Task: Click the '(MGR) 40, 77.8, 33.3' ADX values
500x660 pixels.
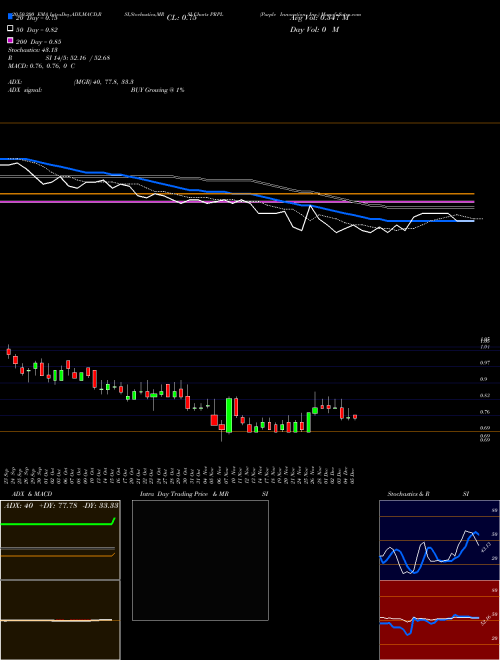Action: [x=104, y=82]
